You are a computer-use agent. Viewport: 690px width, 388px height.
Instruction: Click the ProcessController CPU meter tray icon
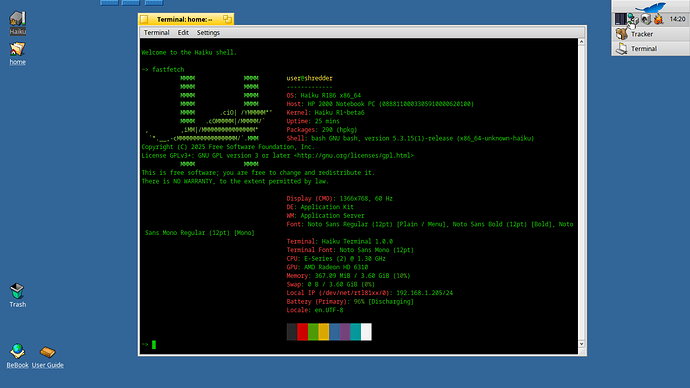pyautogui.click(x=620, y=19)
